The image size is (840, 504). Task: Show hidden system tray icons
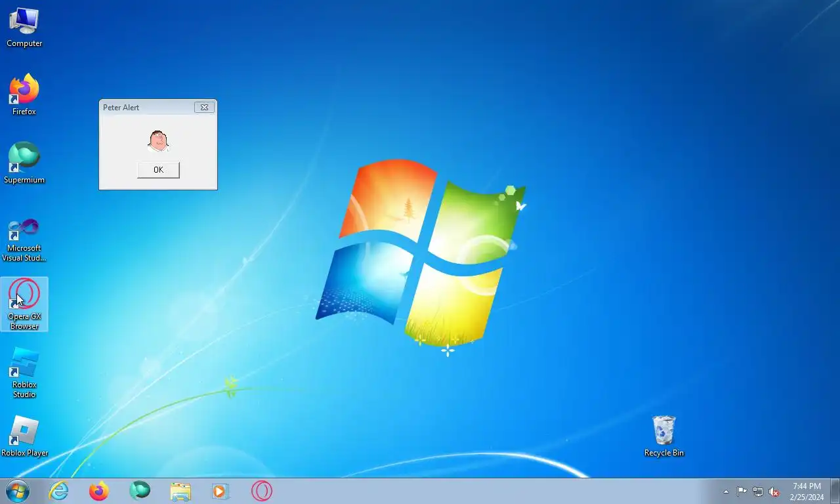point(726,492)
